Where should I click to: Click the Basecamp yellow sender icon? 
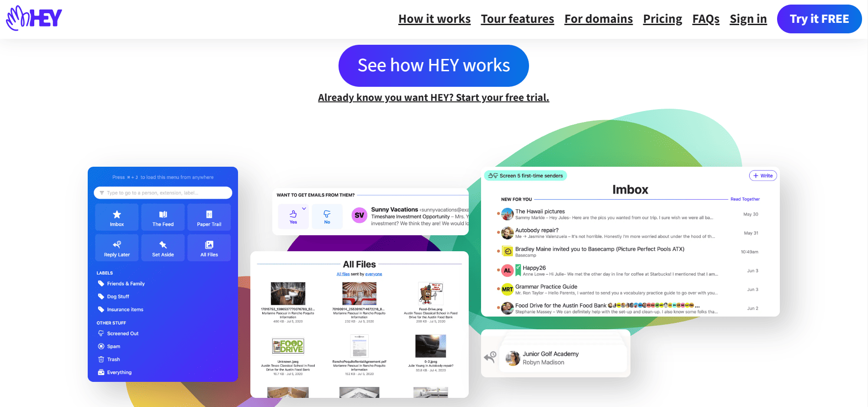coord(508,251)
